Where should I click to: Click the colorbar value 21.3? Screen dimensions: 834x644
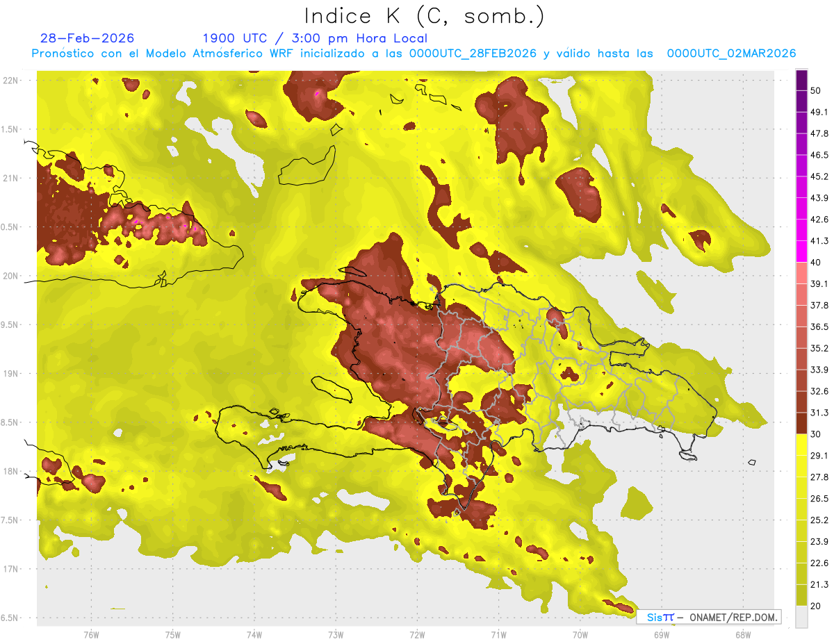[x=820, y=585]
